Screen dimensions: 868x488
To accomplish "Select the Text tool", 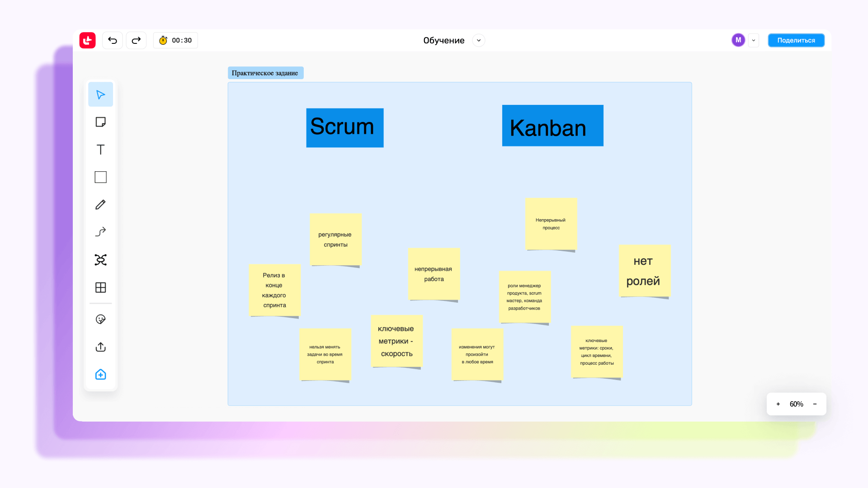I will [x=100, y=150].
